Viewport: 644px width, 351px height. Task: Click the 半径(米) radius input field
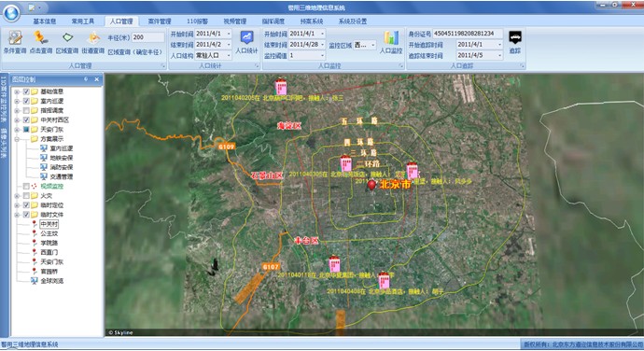pos(147,37)
